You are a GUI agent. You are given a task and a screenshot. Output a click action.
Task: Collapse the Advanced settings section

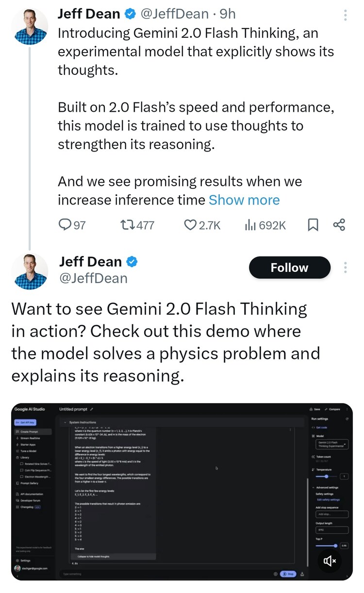pos(312,487)
